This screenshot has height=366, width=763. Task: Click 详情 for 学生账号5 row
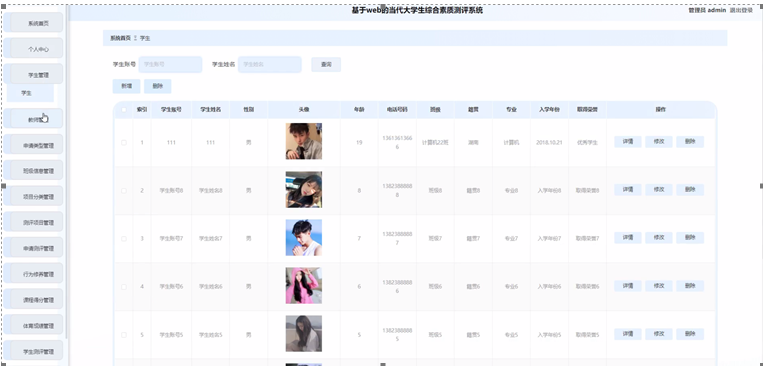628,334
